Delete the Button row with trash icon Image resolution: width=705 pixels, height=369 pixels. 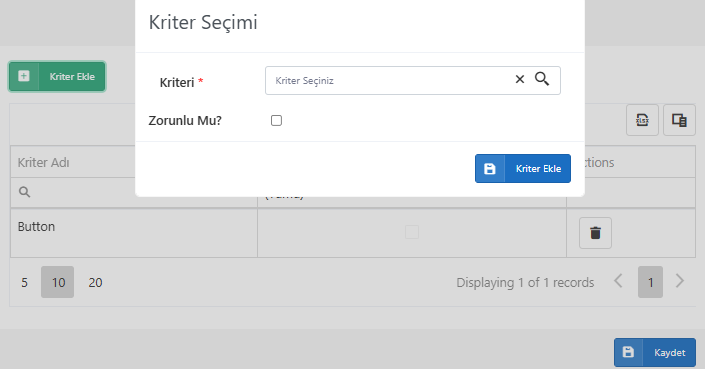tap(595, 233)
